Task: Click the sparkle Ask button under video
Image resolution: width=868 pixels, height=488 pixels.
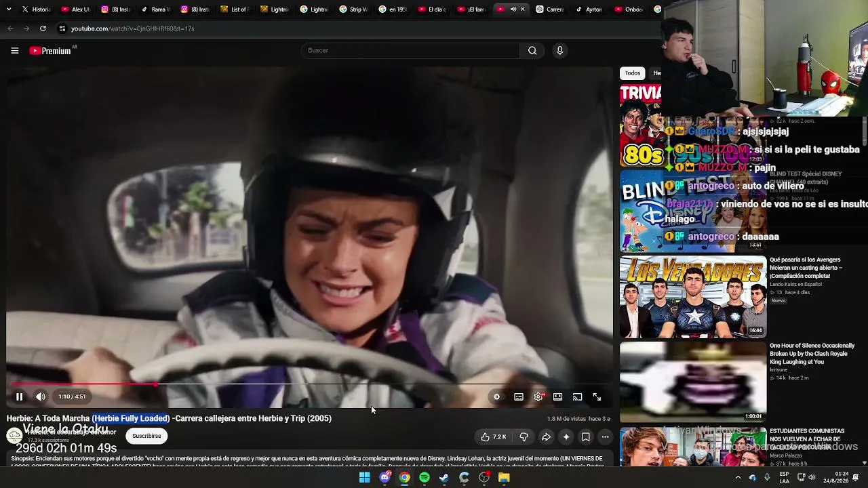Action: [x=566, y=437]
